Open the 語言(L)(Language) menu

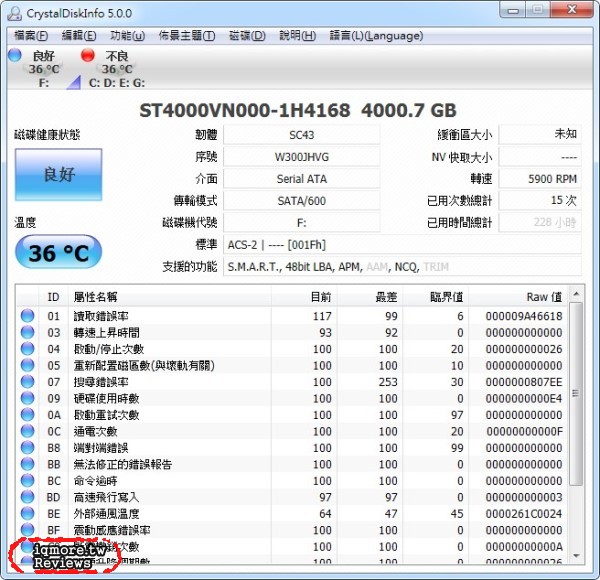(376, 36)
